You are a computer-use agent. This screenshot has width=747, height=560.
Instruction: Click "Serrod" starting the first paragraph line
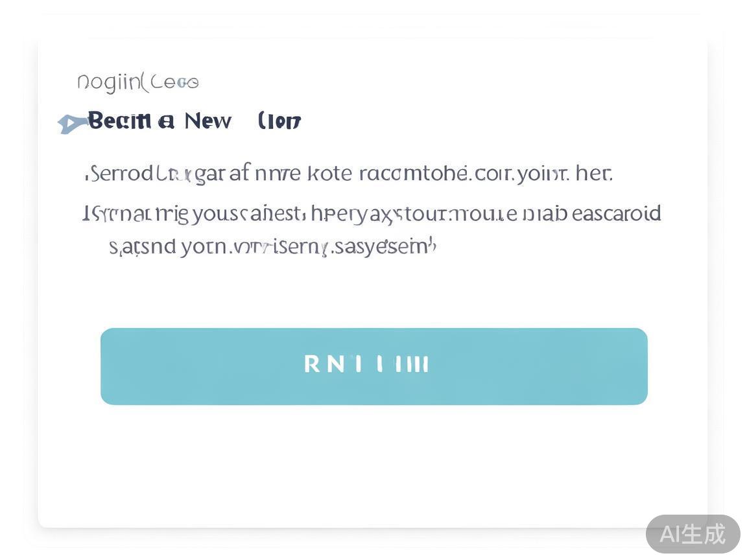click(x=121, y=174)
